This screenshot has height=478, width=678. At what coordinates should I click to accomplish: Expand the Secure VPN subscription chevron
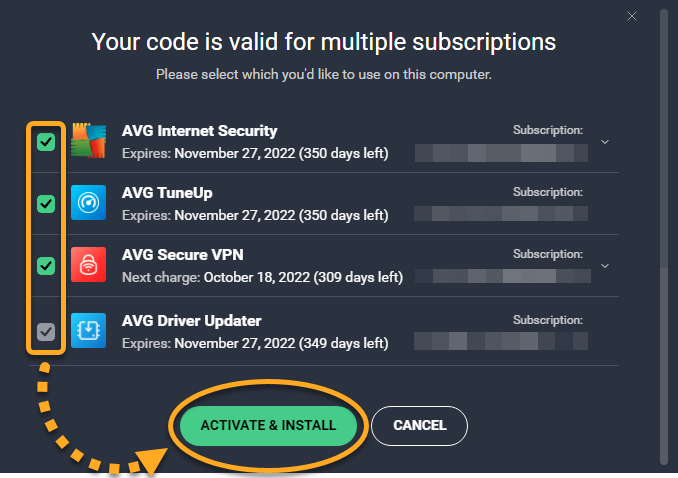[605, 266]
